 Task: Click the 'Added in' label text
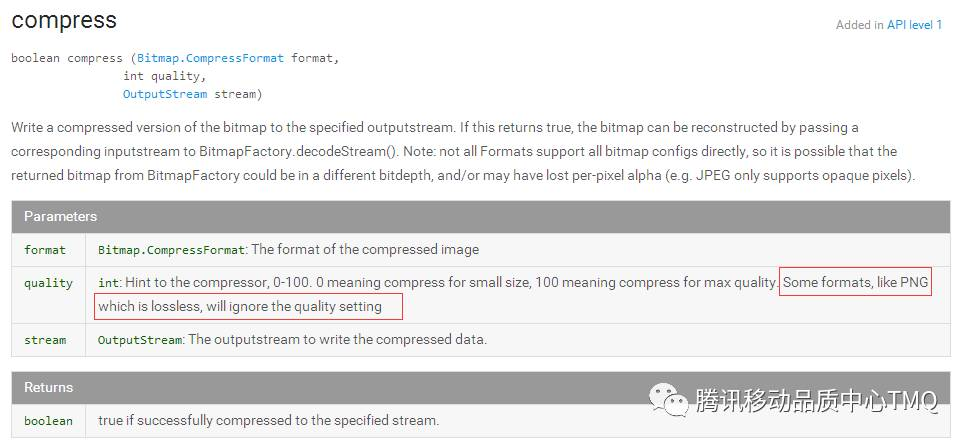[859, 25]
